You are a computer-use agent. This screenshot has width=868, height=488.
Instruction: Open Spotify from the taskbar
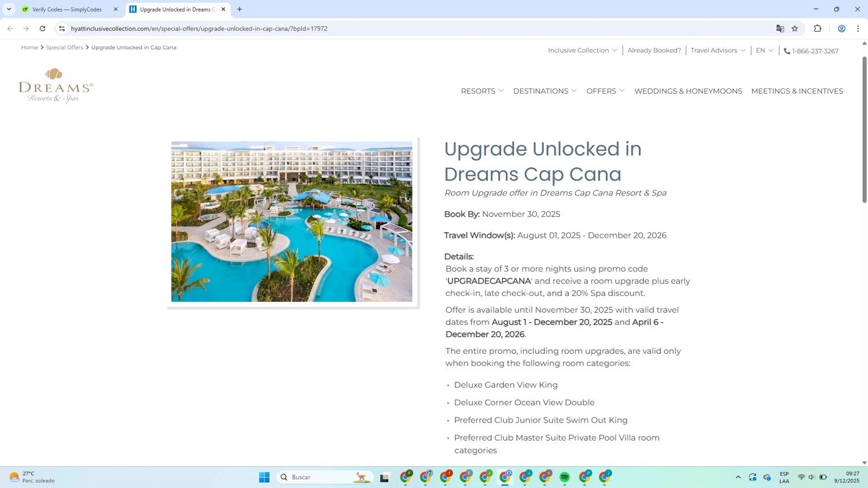(x=565, y=477)
